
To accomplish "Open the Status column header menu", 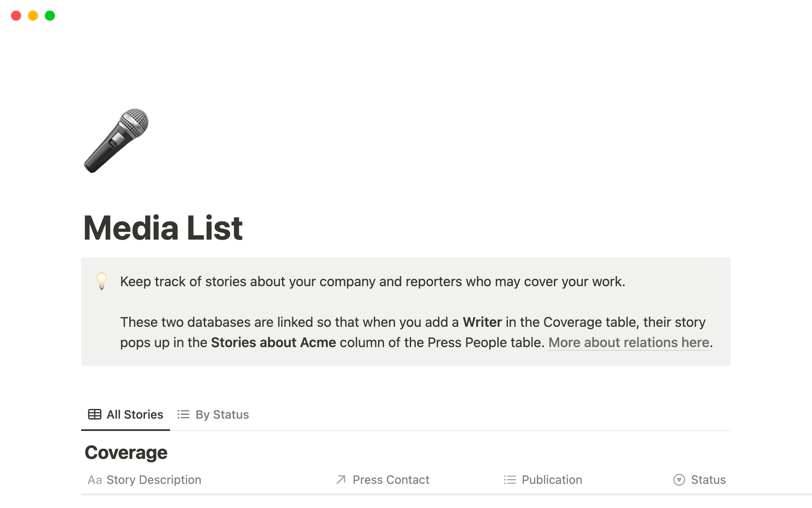I will coord(708,480).
